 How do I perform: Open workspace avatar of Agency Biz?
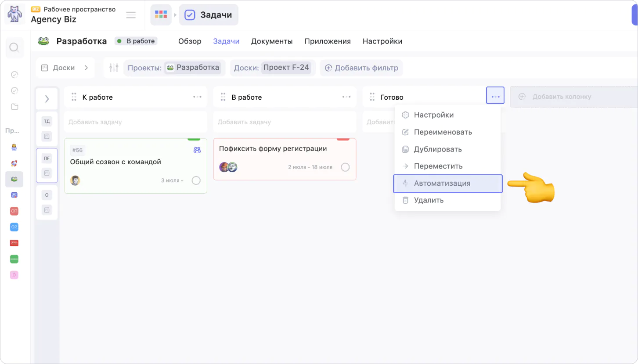coord(14,14)
